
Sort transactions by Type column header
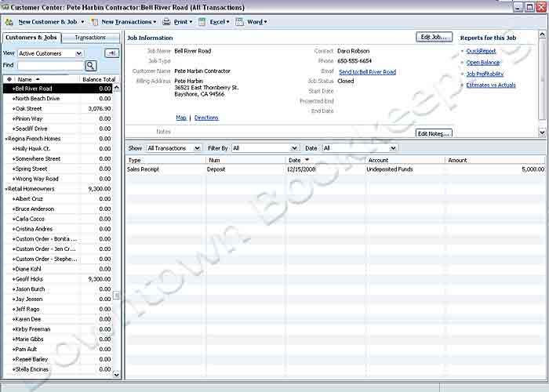165,160
